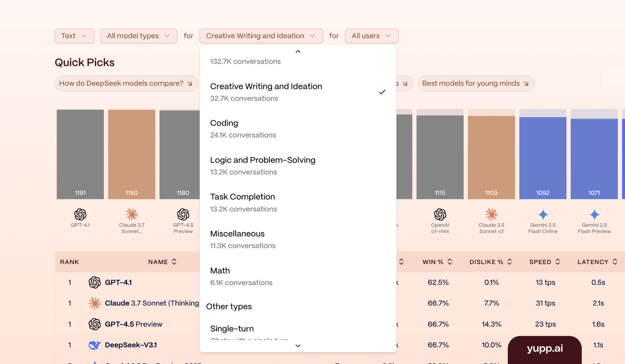Click the Claude 3.7 Sonnet starburst icon
The width and height of the screenshot is (625, 364).
pyautogui.click(x=132, y=214)
